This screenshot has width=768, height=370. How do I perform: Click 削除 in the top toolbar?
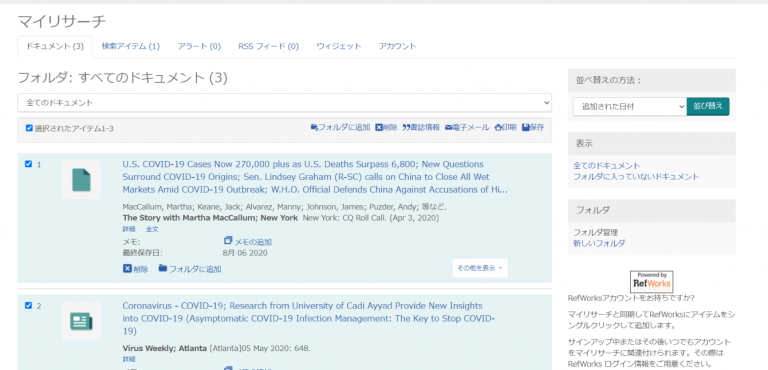(386, 127)
